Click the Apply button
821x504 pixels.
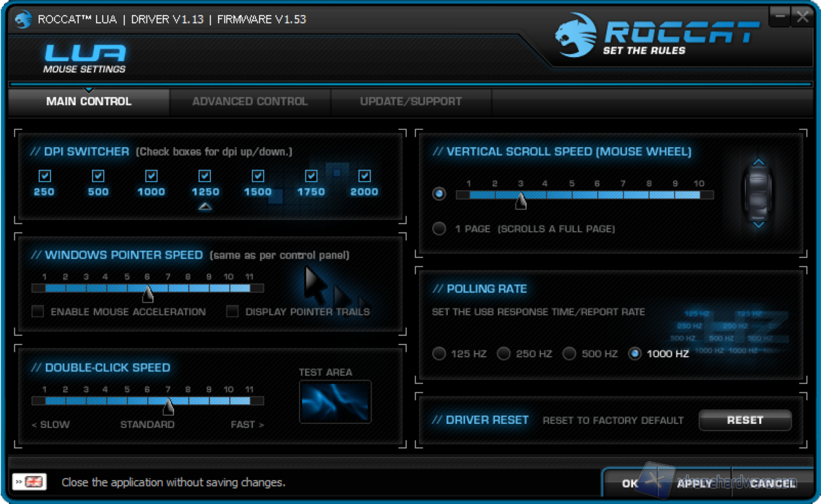(x=694, y=484)
